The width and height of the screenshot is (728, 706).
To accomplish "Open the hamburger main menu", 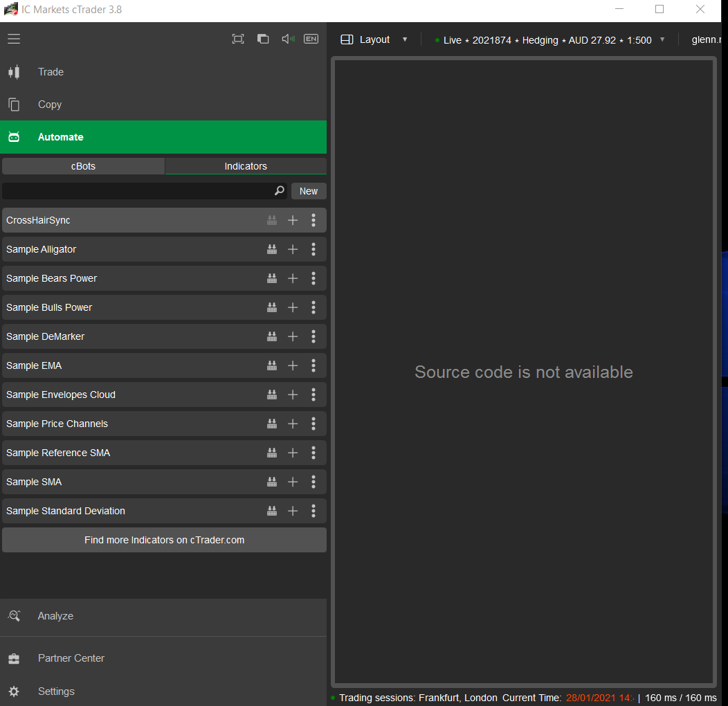I will 14,39.
